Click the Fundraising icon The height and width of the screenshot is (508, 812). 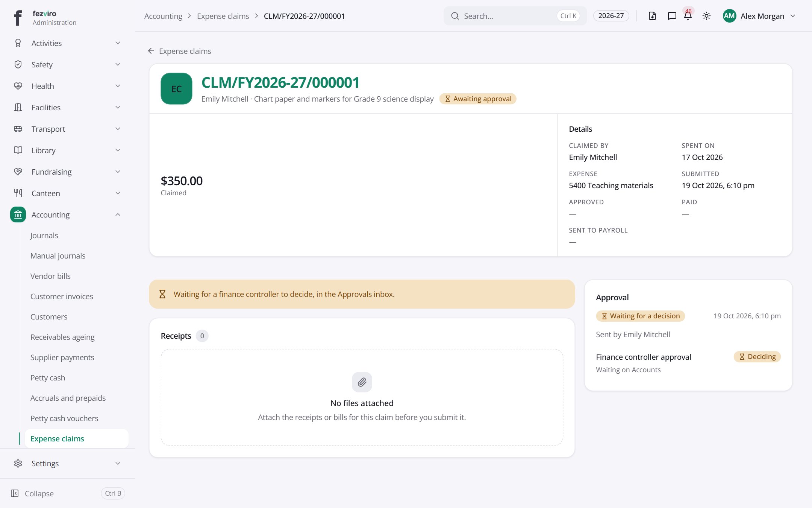click(18, 172)
